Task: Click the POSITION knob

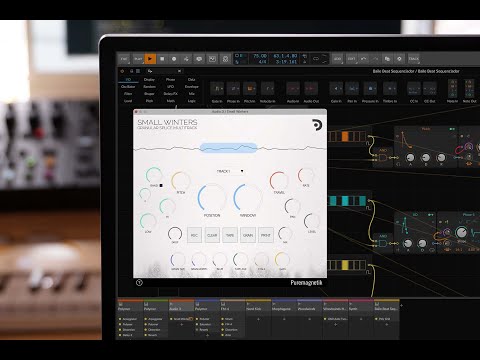Action: (212, 197)
